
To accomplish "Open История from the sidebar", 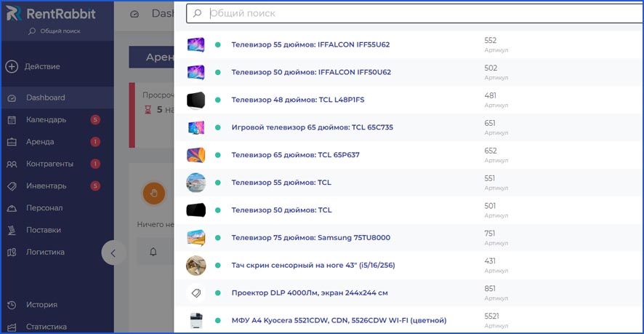I will 41,305.
